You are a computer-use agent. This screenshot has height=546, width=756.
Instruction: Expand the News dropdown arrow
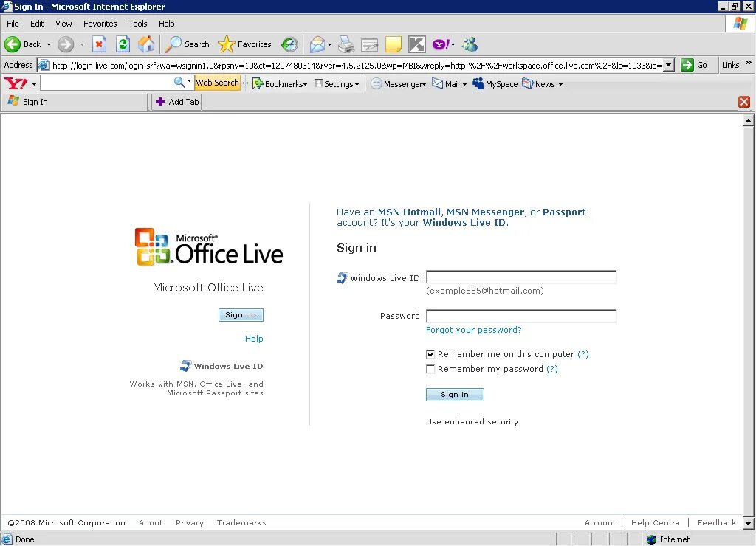click(561, 84)
